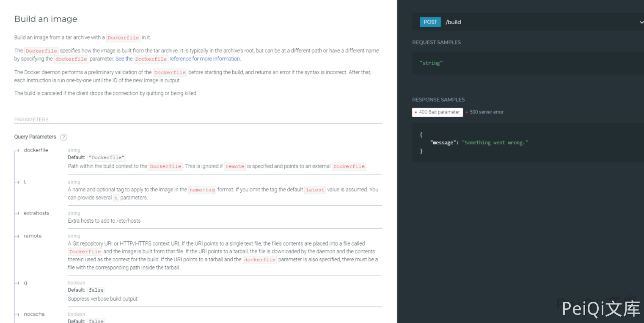644x323 pixels.
Task: Click the "Dockerfile" default value badge
Action: click(x=107, y=157)
